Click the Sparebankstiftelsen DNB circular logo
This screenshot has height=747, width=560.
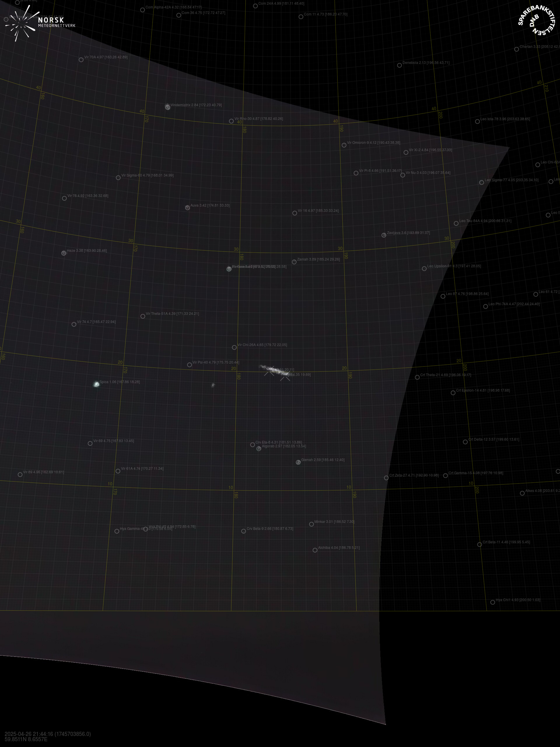pyautogui.click(x=536, y=20)
